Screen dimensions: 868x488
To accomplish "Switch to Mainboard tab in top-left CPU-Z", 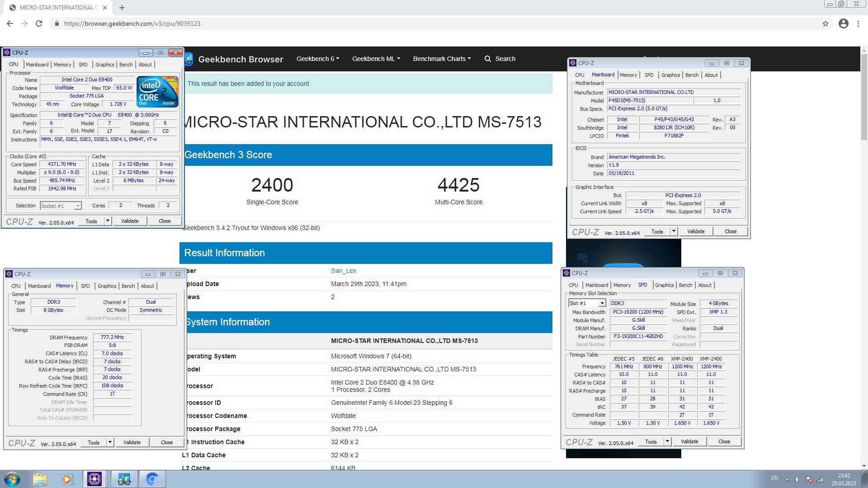I will click(x=37, y=65).
